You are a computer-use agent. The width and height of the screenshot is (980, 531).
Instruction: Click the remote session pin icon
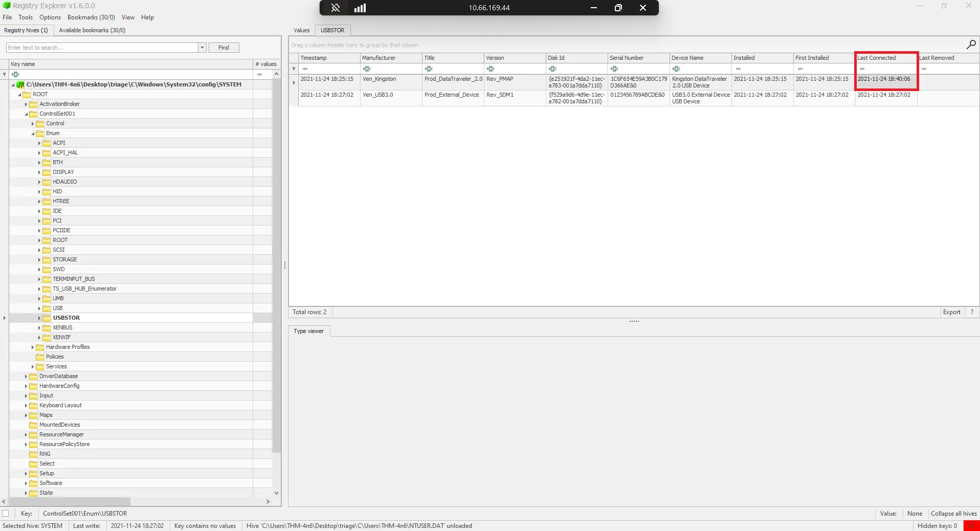336,8
